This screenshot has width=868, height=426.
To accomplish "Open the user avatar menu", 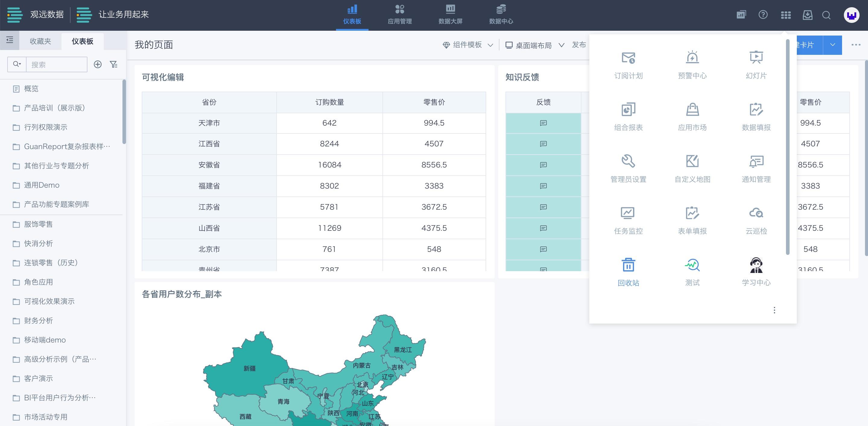I will 851,15.
